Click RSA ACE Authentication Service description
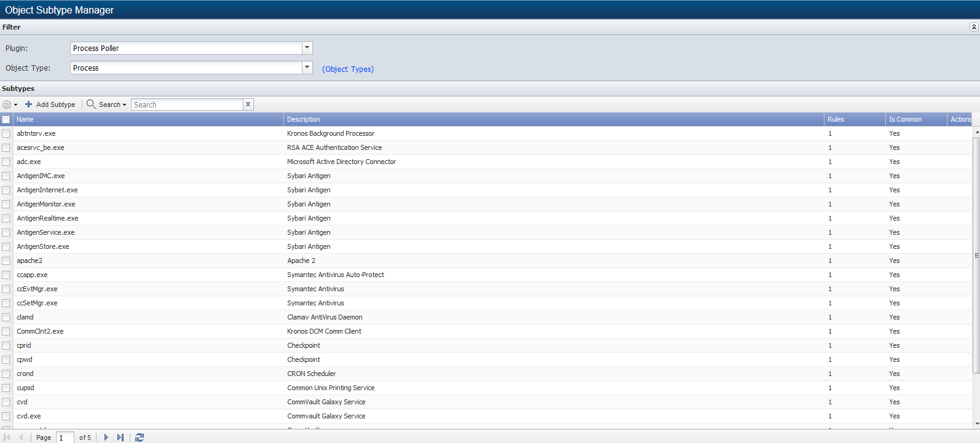 click(334, 147)
